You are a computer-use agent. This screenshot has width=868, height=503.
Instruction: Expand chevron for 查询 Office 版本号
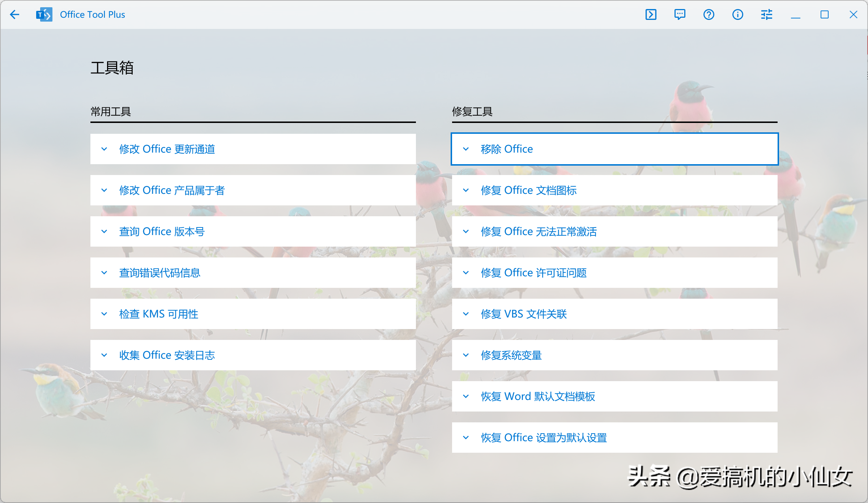pos(104,231)
